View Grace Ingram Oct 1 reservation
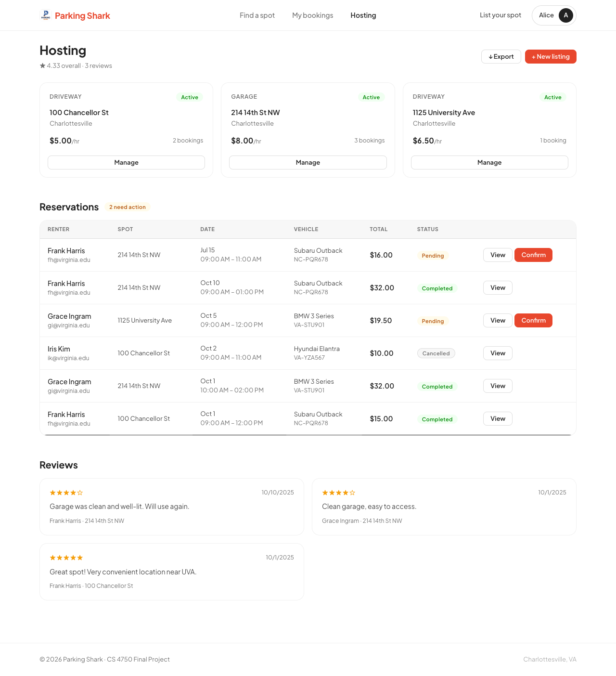Image resolution: width=616 pixels, height=676 pixels. [x=498, y=386]
